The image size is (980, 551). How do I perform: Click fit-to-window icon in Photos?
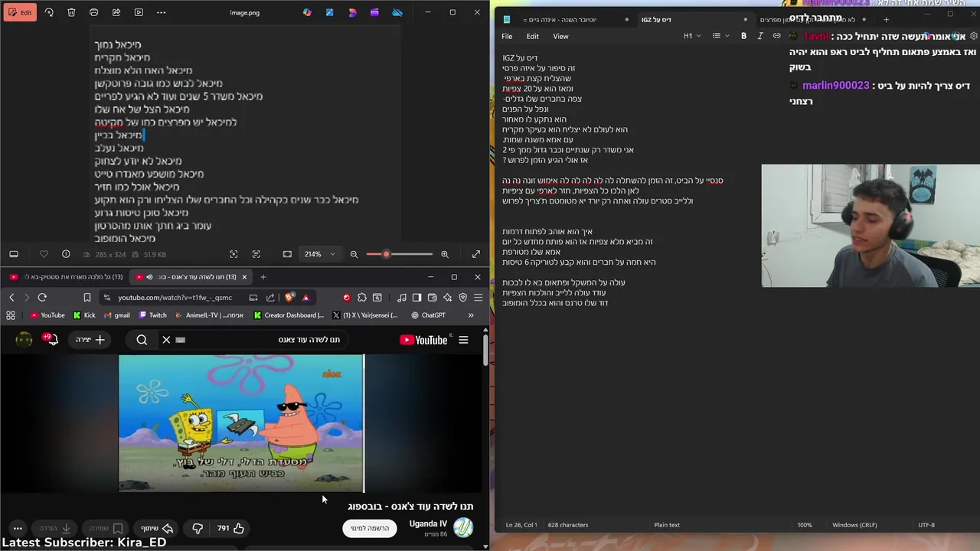pos(287,254)
